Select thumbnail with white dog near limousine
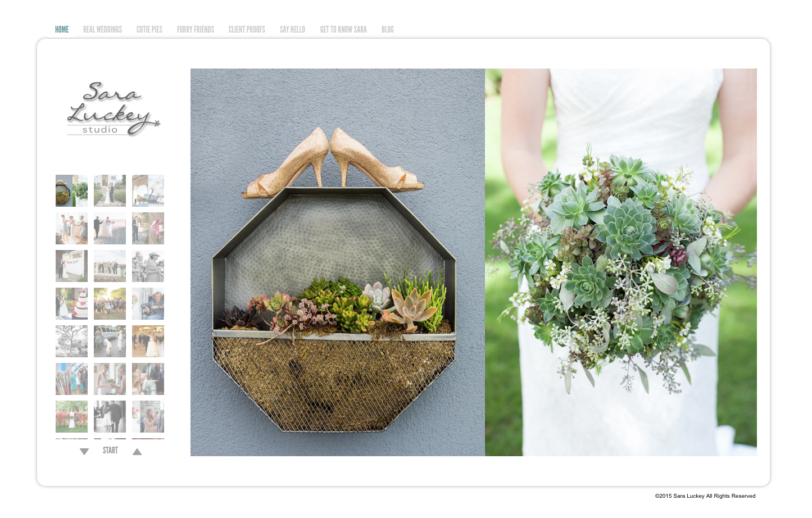Screen dimensions: 812x518 coord(110,341)
